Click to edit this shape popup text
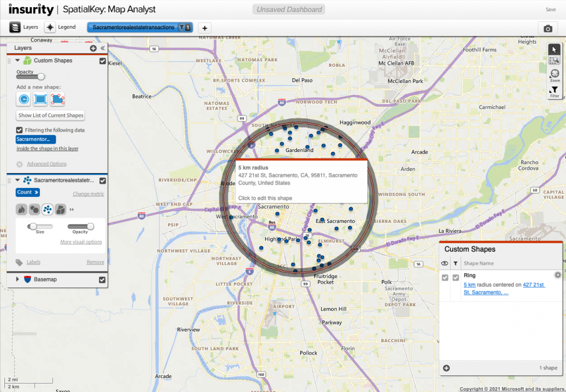 pos(265,198)
